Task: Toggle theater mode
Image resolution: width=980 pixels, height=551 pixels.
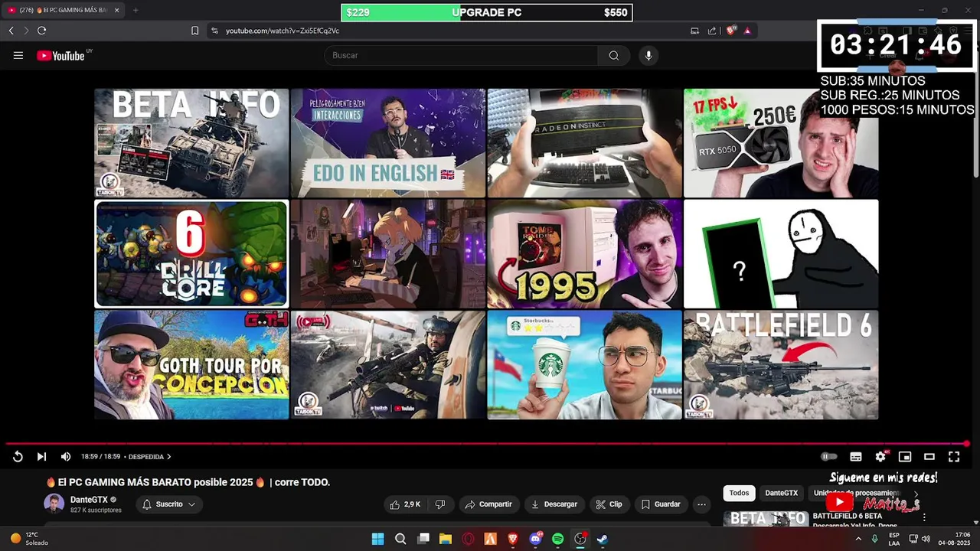Action: (x=929, y=457)
